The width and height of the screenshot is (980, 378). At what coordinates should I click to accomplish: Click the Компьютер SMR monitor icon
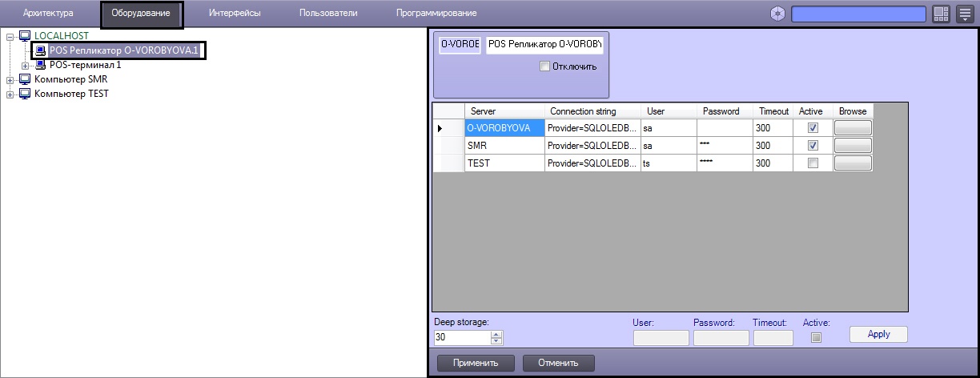click(24, 79)
